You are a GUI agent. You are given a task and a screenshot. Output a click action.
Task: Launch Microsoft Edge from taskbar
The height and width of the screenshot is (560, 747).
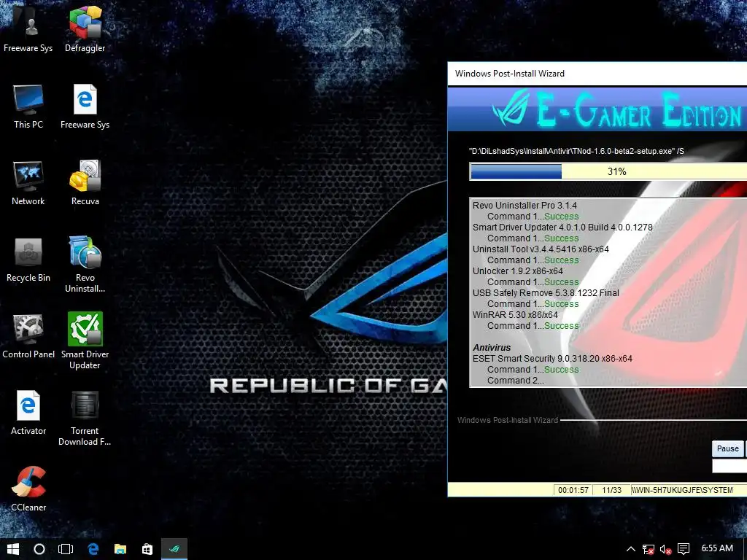pyautogui.click(x=93, y=549)
